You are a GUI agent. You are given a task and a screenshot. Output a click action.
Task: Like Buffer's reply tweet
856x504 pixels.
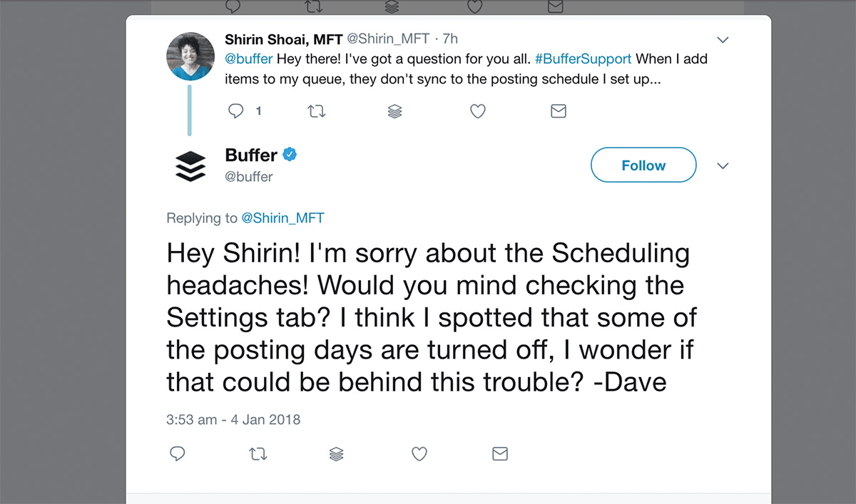tap(419, 453)
